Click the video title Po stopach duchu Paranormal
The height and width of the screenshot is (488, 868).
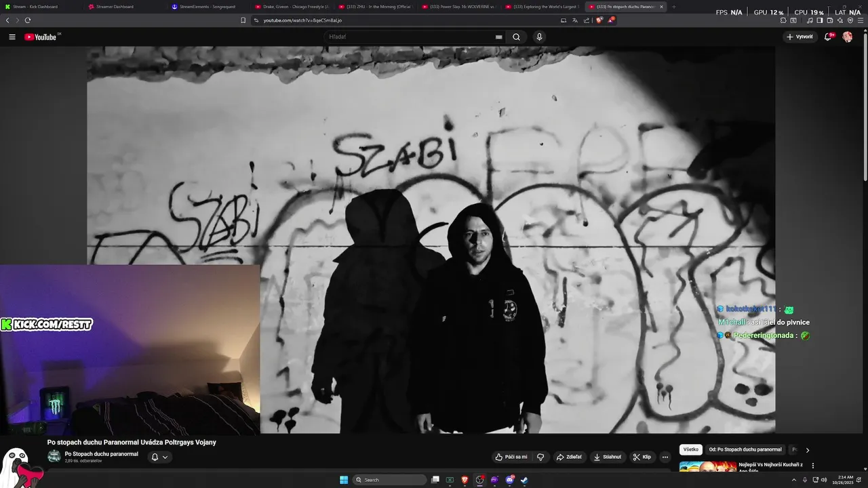point(132,443)
